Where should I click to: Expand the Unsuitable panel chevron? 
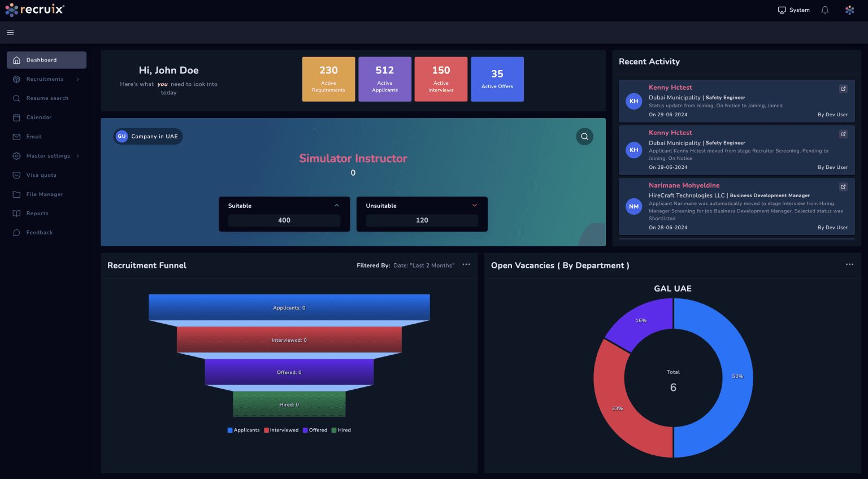[x=475, y=206]
